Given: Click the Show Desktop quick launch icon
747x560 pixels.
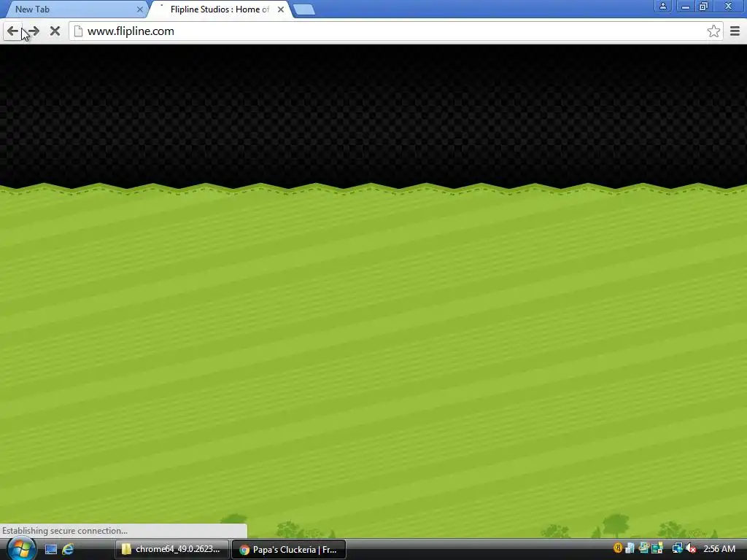Looking at the screenshot, I should (51, 549).
